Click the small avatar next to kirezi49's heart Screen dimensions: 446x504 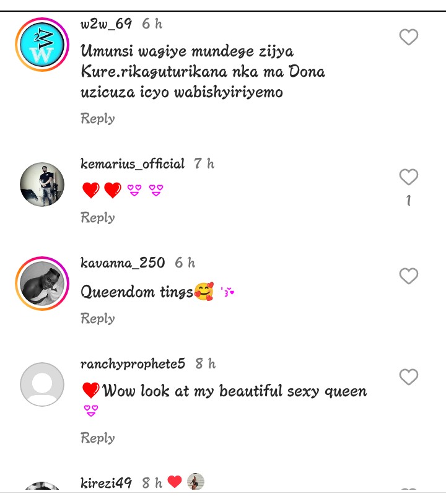(196, 481)
